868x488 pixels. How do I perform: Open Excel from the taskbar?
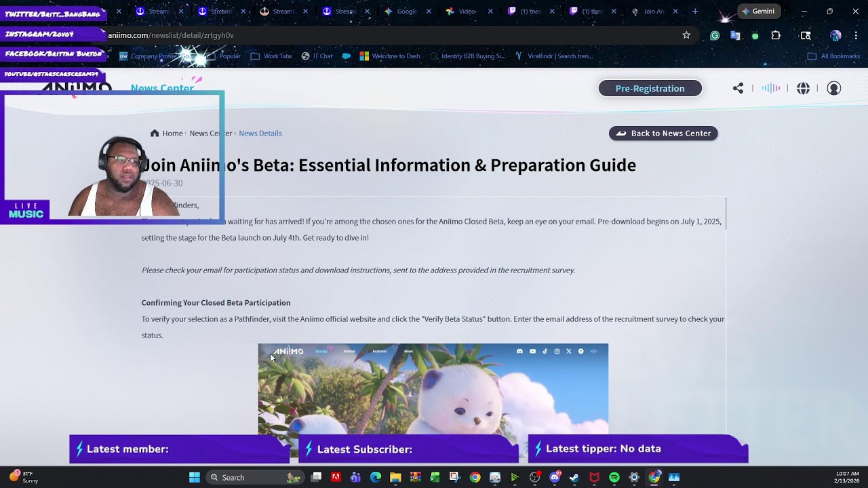coord(435,477)
